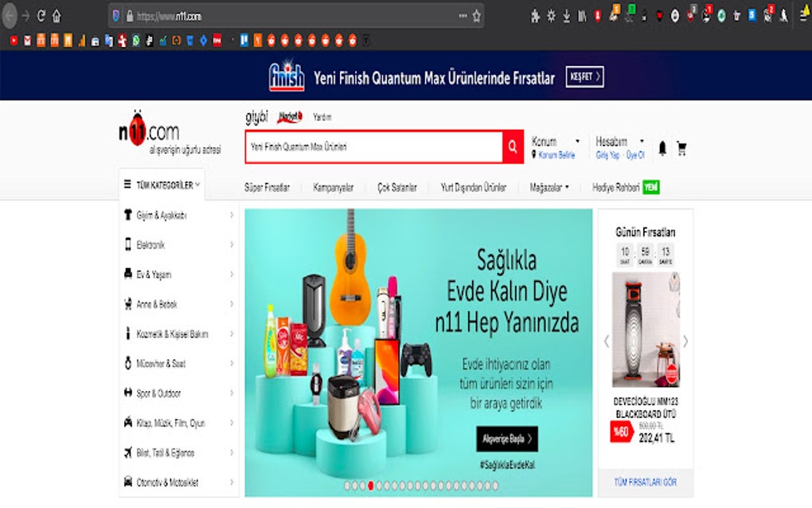Expand the Mağazalar dropdown
812x508 pixels.
(549, 187)
